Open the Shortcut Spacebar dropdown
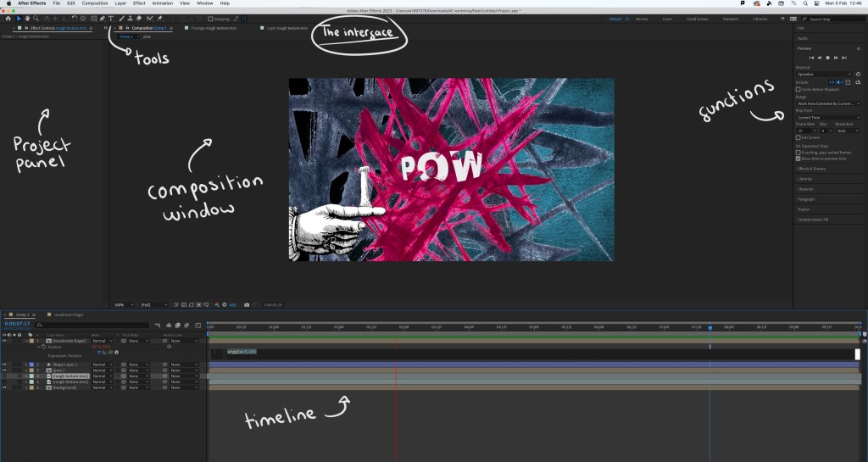Viewport: 868px width, 462px height. (x=825, y=75)
